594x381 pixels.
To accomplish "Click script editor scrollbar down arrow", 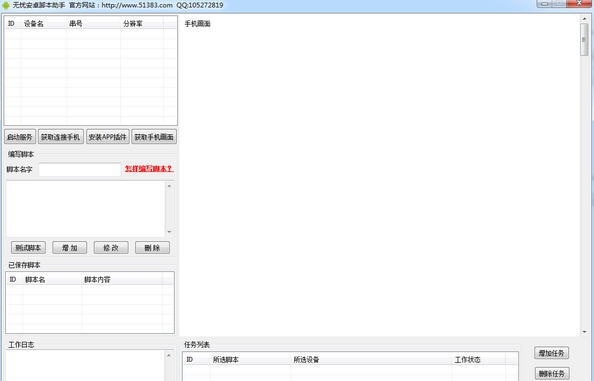I will coord(169,232).
